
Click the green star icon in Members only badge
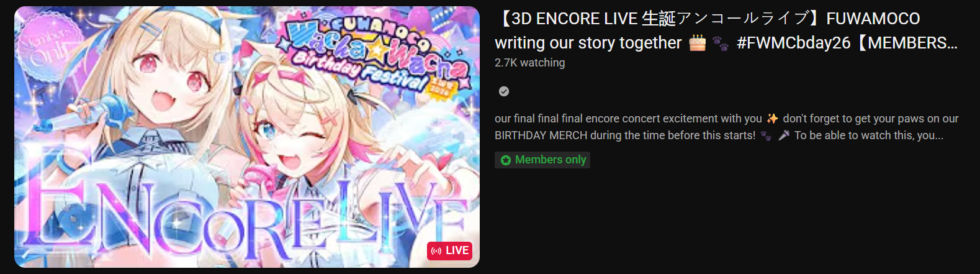pos(506,160)
